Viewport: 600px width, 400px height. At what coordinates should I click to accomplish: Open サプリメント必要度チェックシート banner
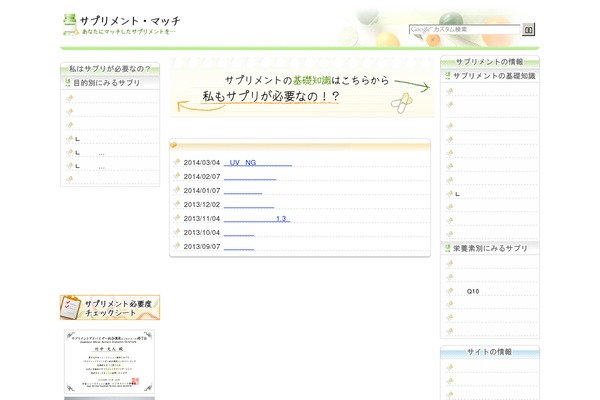pyautogui.click(x=110, y=307)
